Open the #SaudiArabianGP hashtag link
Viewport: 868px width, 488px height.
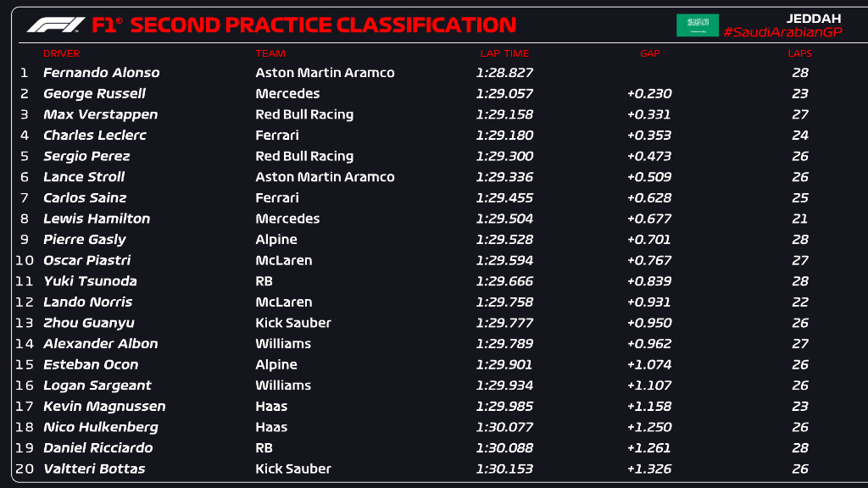click(x=782, y=33)
